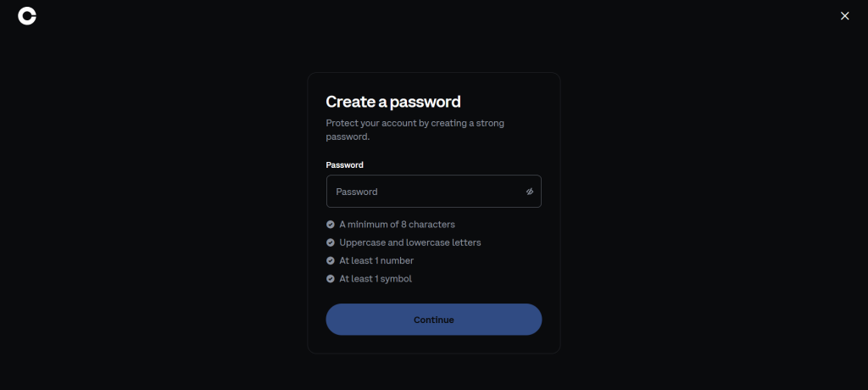Click checkmark icon beside At least 1 symbol
The width and height of the screenshot is (868, 390).
tap(331, 278)
